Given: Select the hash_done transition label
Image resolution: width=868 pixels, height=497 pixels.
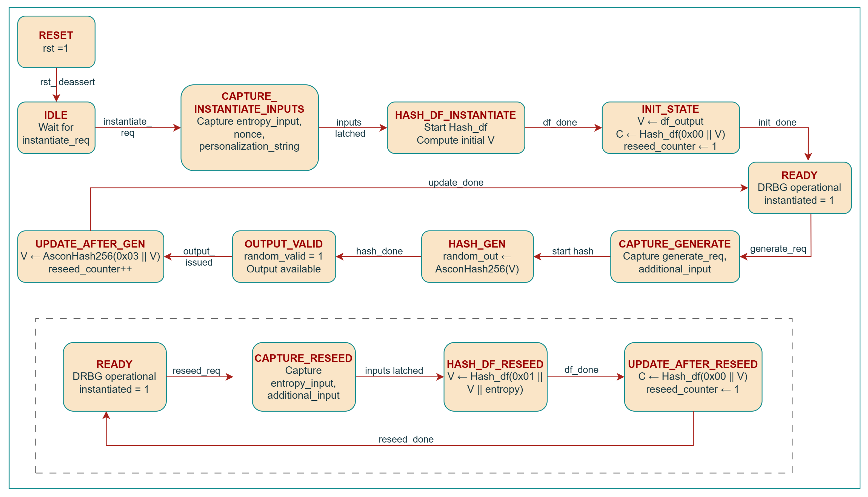Looking at the screenshot, I should [x=379, y=251].
